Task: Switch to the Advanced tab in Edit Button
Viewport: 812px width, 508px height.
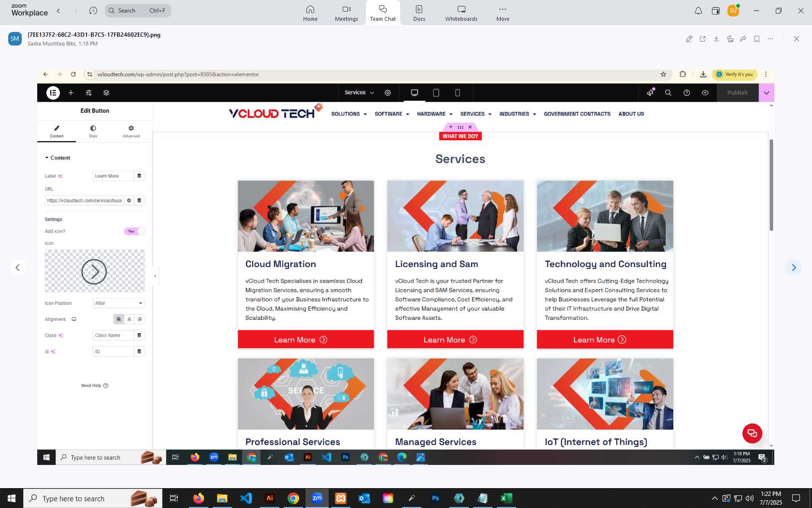Action: pos(131,131)
